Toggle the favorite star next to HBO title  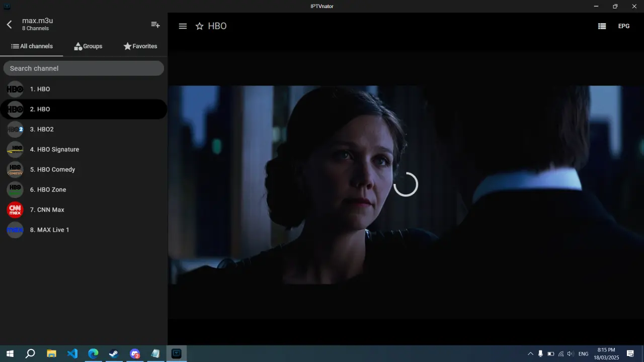pyautogui.click(x=200, y=26)
